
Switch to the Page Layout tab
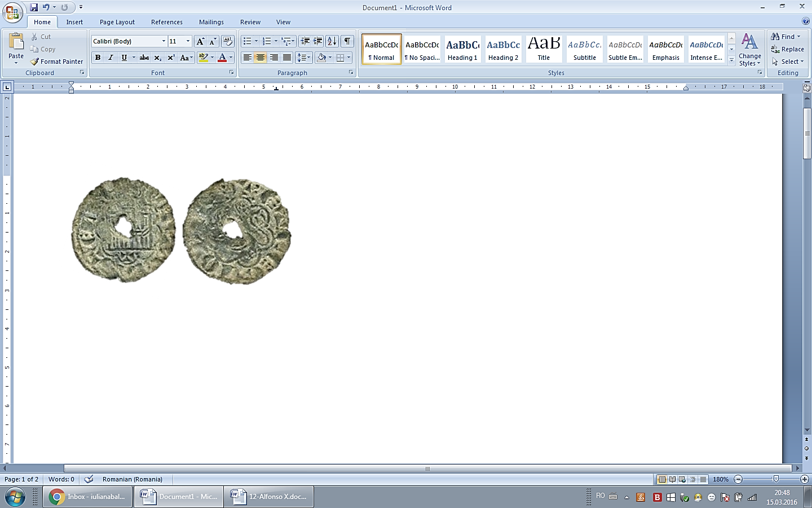117,22
